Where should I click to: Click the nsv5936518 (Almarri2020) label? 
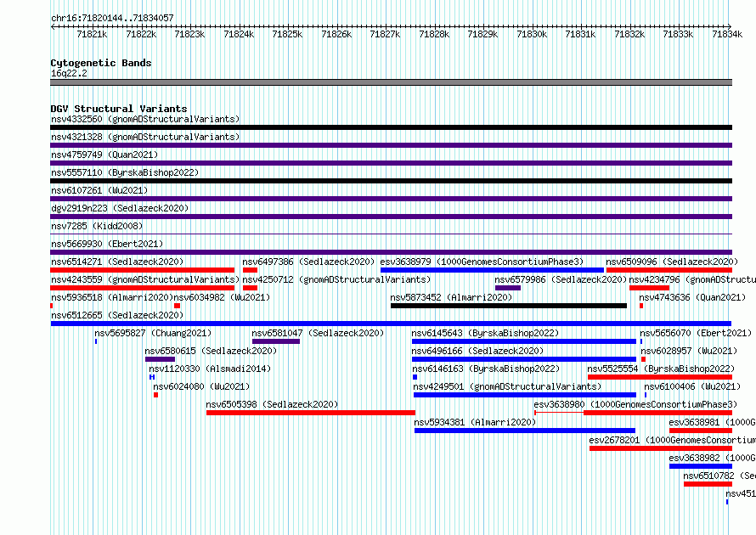click(x=112, y=297)
